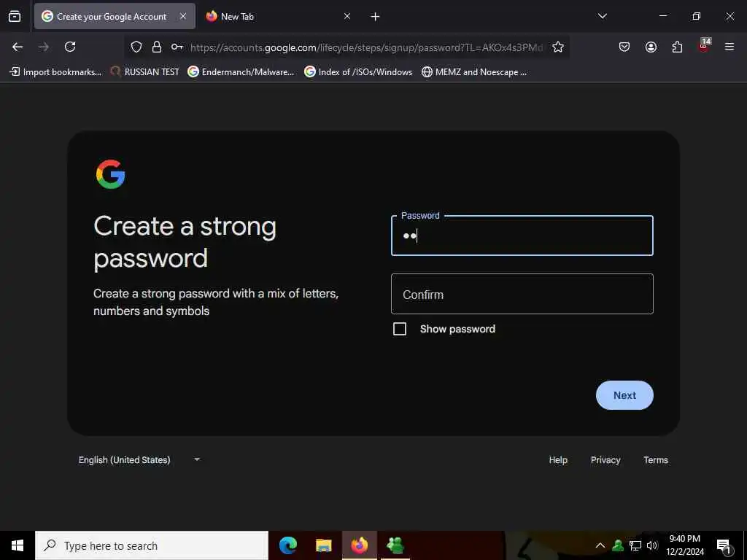Image resolution: width=747 pixels, height=560 pixels.
Task: Open File Explorer from taskbar
Action: (323, 545)
